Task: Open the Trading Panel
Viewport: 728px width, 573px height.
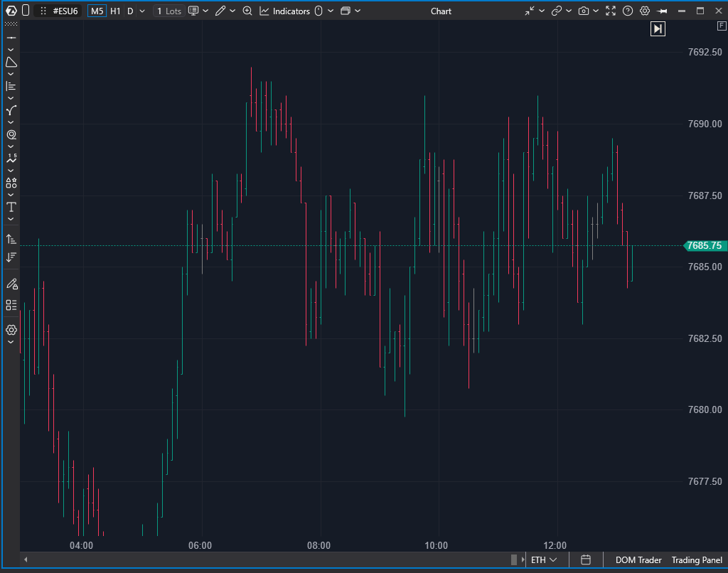Action: click(697, 560)
